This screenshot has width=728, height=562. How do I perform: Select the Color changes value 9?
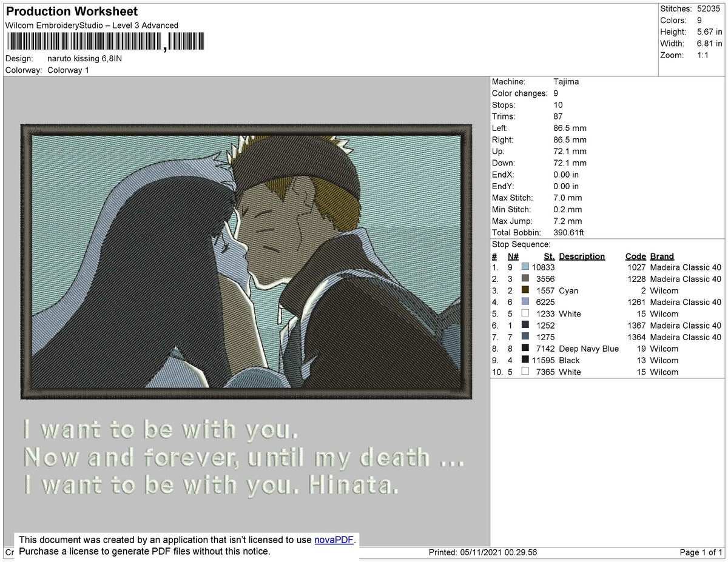(556, 93)
